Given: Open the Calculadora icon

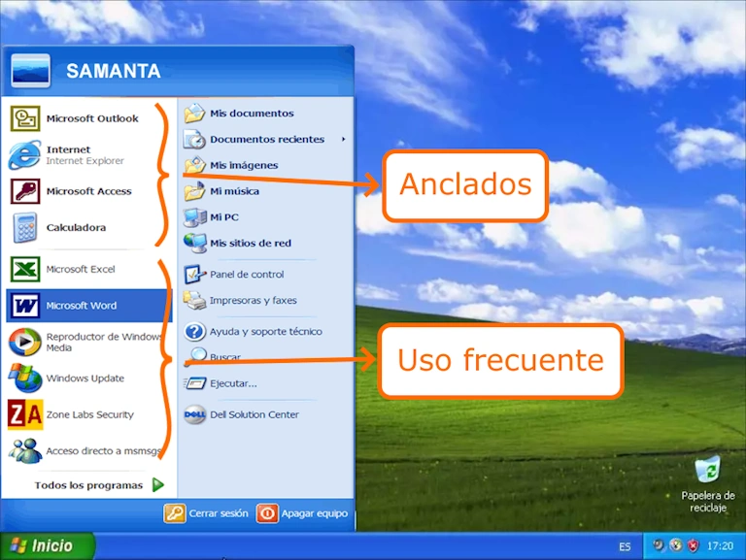Looking at the screenshot, I should (x=24, y=227).
